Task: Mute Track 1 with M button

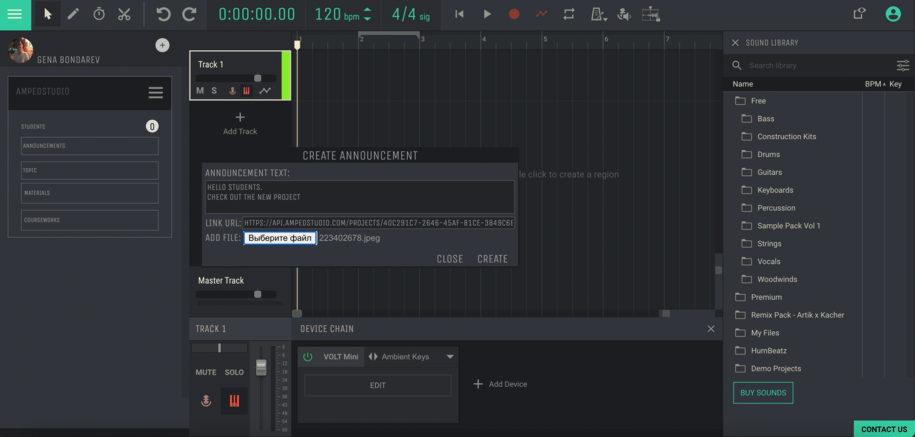Action: pos(200,90)
